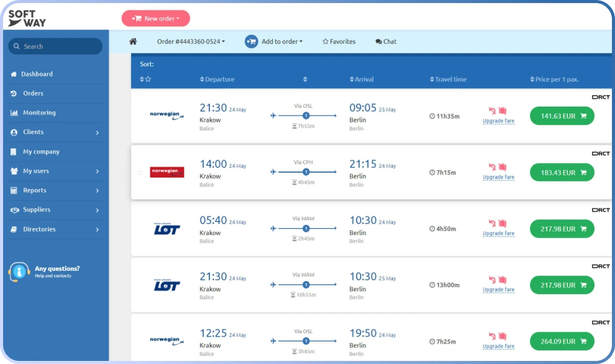Viewport: 615px width, 364px height.
Task: Go to Monitoring in the sidebar
Action: [x=39, y=112]
